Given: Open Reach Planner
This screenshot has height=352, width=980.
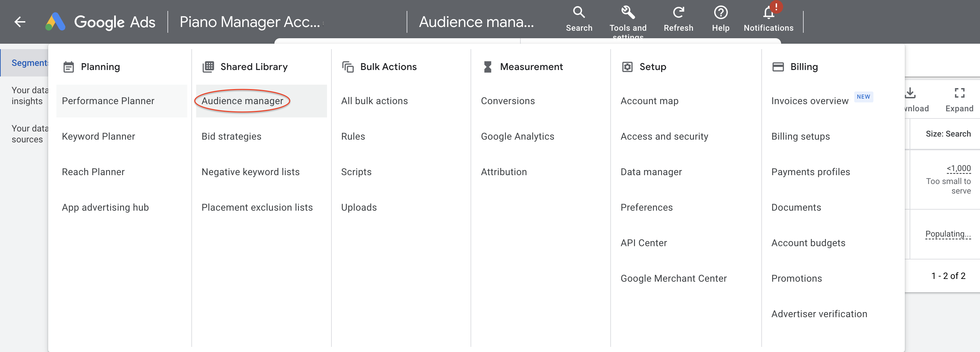Looking at the screenshot, I should [93, 172].
